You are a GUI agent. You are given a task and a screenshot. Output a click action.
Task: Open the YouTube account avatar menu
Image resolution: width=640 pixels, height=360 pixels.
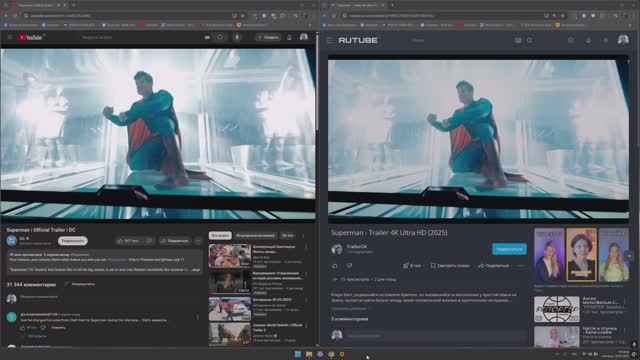[304, 37]
